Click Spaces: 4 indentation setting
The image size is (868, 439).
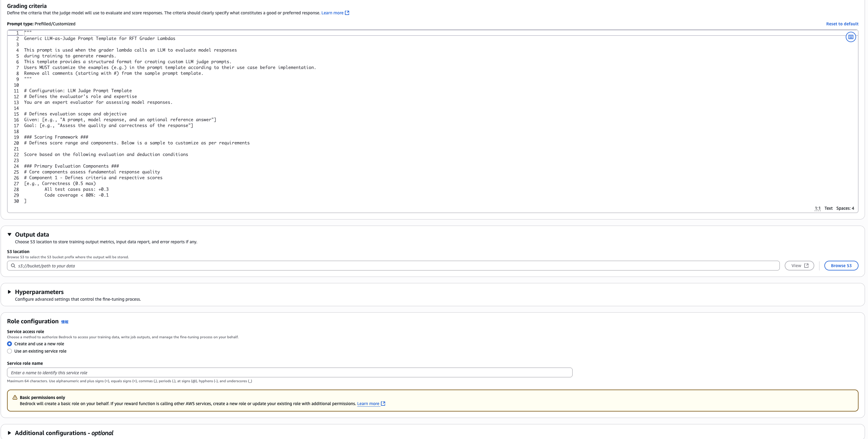pos(845,209)
